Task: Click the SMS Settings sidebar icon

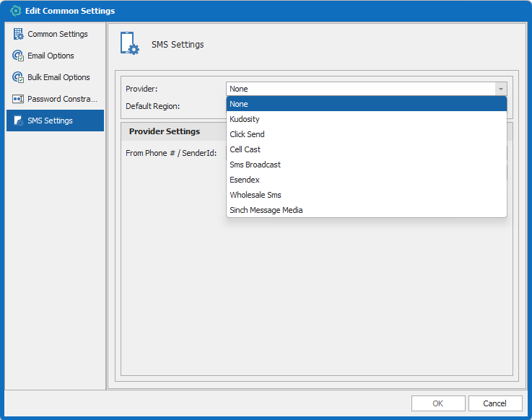Action: pos(18,121)
